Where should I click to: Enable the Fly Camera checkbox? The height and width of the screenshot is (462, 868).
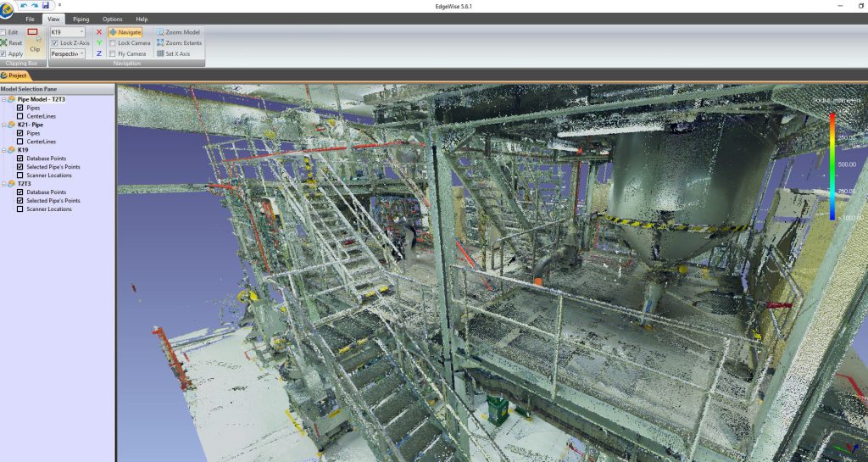[113, 53]
